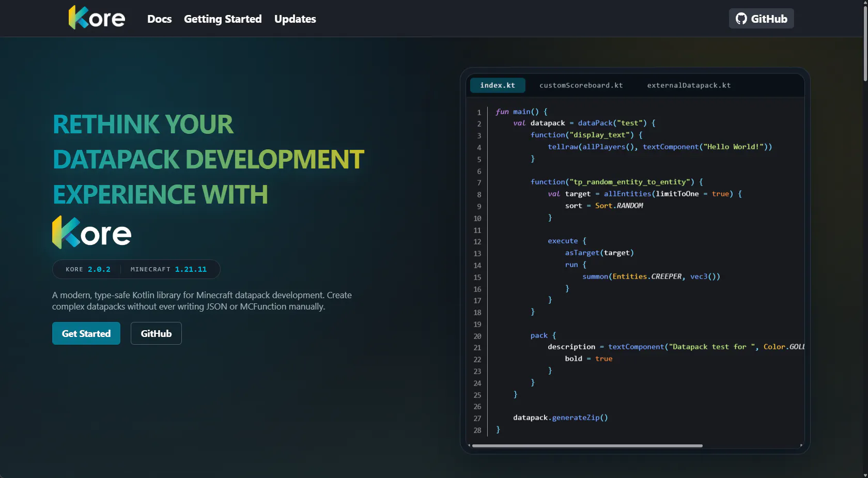Click the Get Started button
Image resolution: width=868 pixels, height=478 pixels.
(86, 333)
